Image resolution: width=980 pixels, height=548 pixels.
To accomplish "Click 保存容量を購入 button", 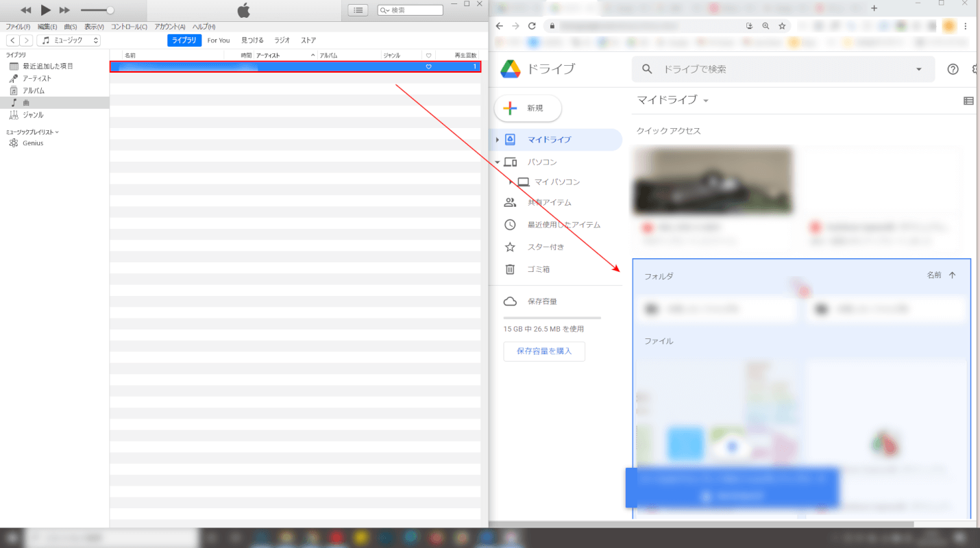I will (544, 351).
